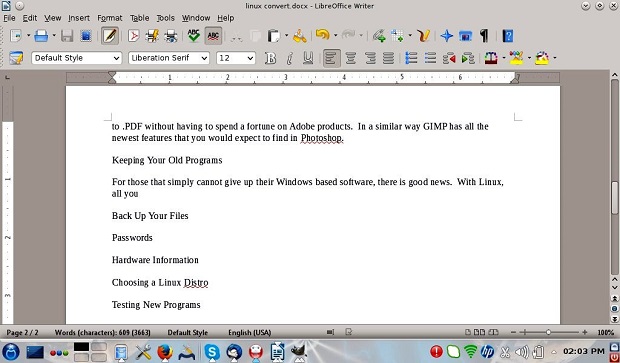Image resolution: width=620 pixels, height=363 pixels.
Task: Open the Undo history dropdown arrow
Action: click(x=335, y=36)
